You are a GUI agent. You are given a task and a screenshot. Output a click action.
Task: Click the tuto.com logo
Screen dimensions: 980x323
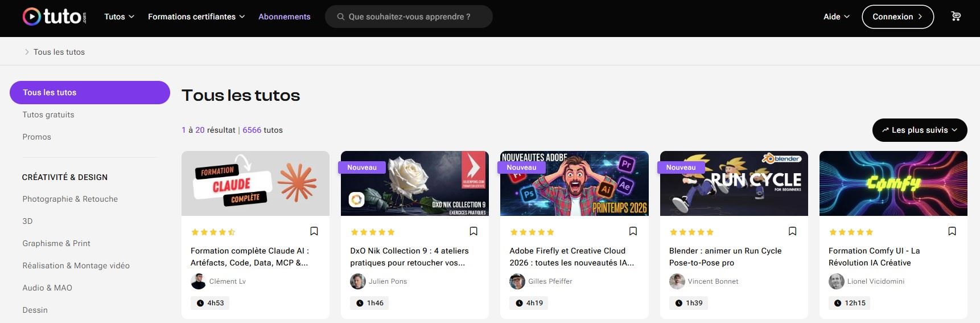55,17
